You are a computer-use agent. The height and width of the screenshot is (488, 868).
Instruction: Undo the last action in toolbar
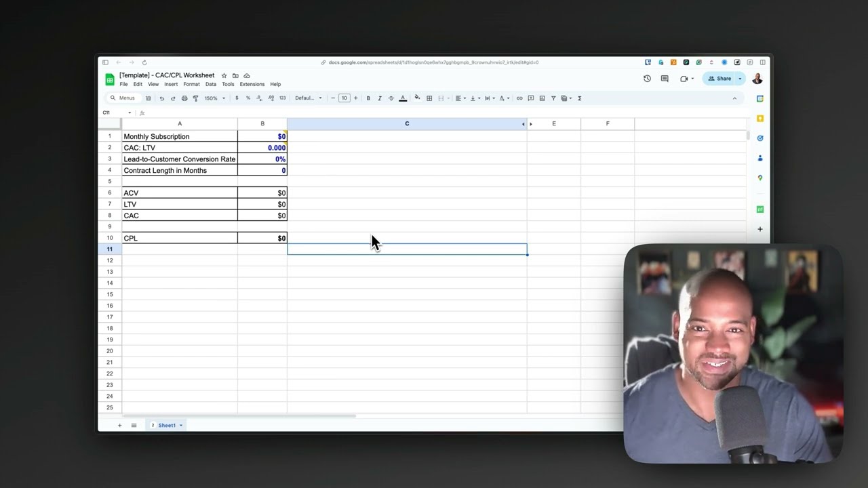pos(161,98)
